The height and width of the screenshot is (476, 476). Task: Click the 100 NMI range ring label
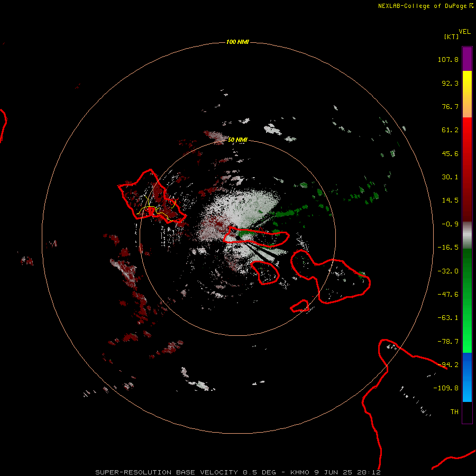237,42
